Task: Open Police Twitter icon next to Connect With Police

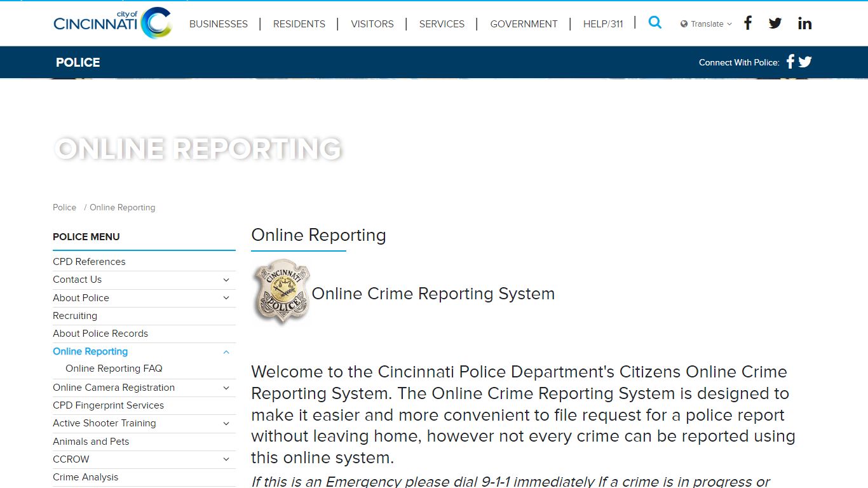Action: (x=805, y=62)
